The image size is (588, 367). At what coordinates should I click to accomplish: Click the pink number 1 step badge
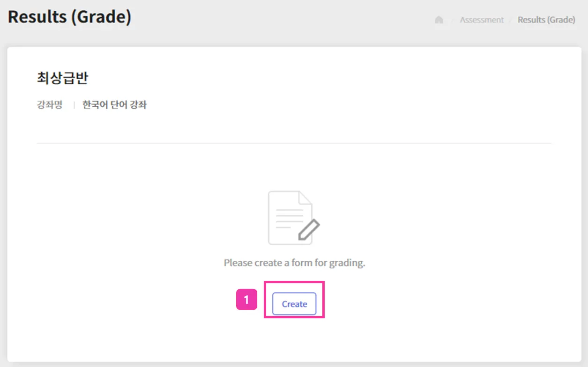[x=246, y=300]
